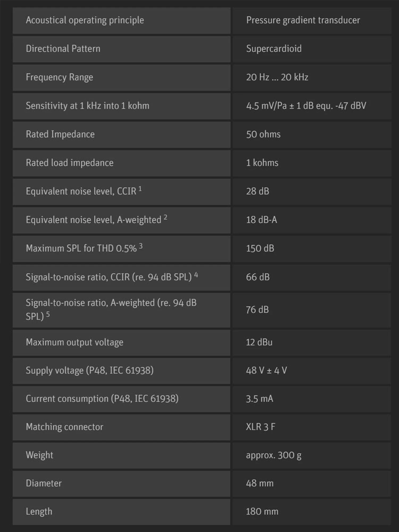Select the Rated Impedance label
This screenshot has width=399, height=532.
coord(60,134)
